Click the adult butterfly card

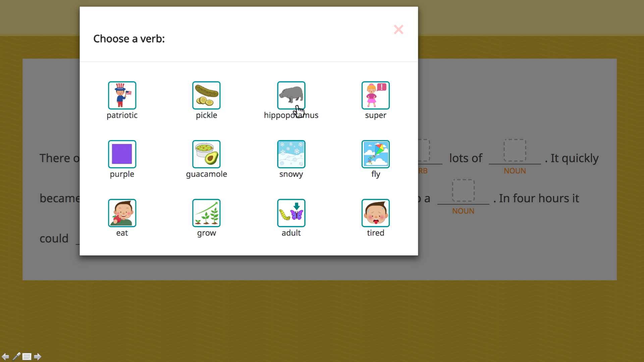[x=291, y=213]
